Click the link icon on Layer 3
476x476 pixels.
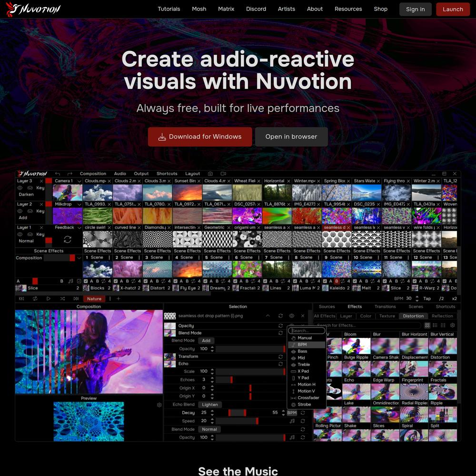[x=30, y=188]
